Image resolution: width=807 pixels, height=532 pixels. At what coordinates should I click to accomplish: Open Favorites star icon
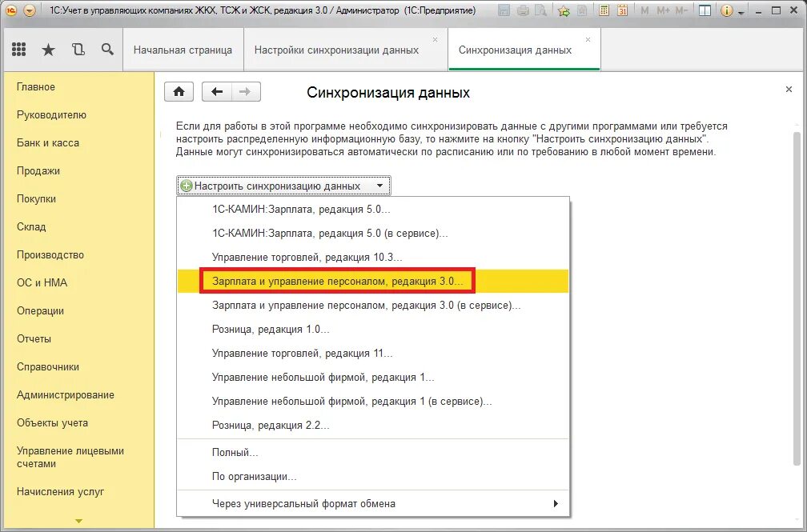pyautogui.click(x=48, y=50)
